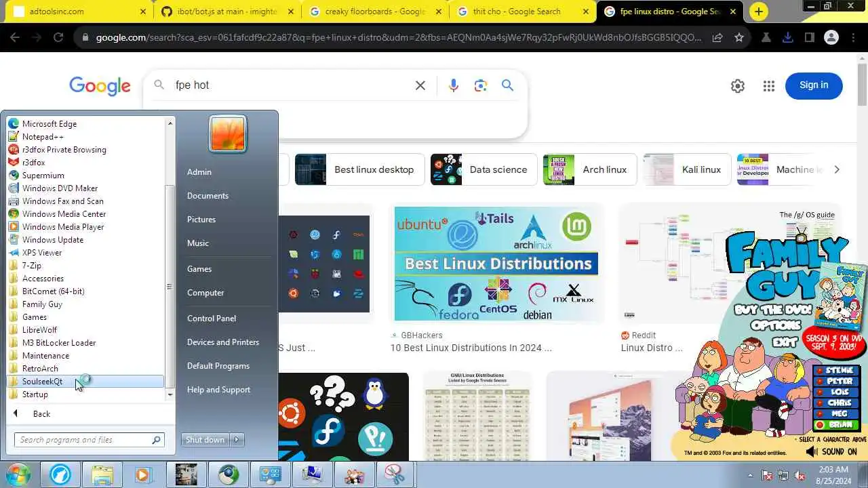Open Music from Start menu

(198, 243)
